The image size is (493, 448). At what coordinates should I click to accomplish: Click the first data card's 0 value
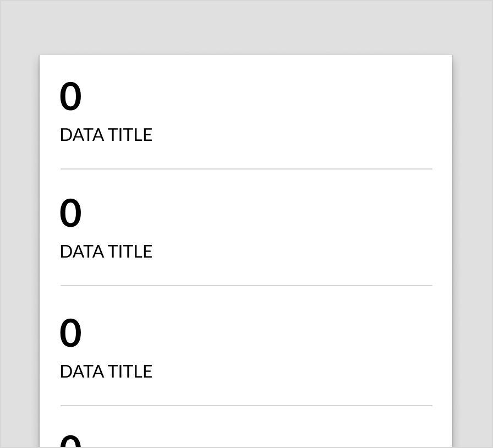pyautogui.click(x=70, y=97)
